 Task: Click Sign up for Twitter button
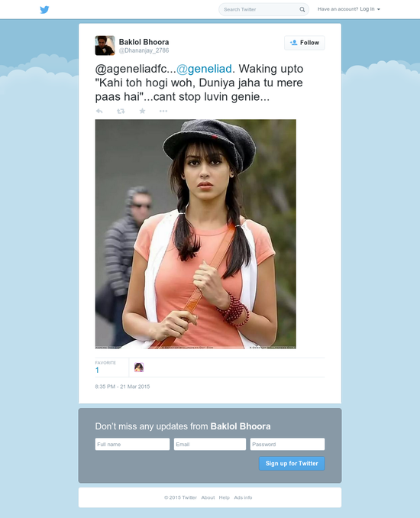[x=292, y=464]
